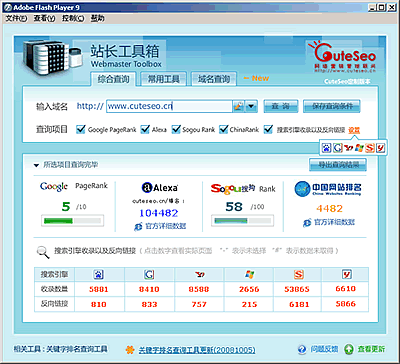Click the clear-domain icon beside the URL field
The width and height of the screenshot is (400, 364).
click(238, 106)
